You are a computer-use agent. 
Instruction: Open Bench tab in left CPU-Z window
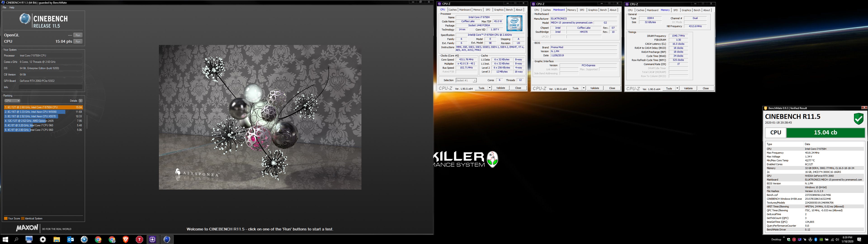pos(509,10)
